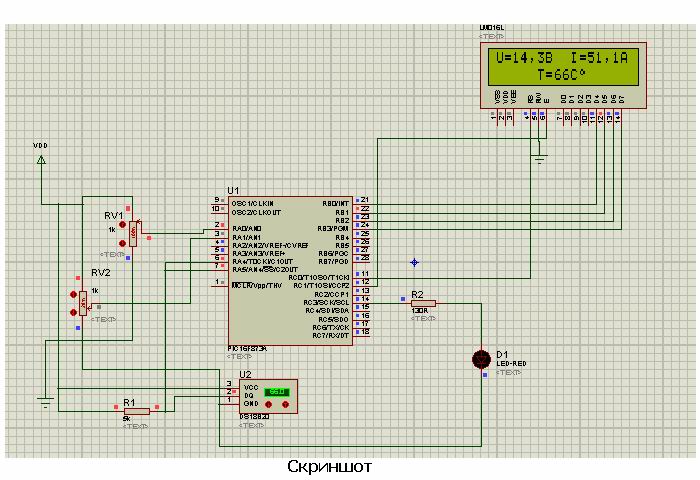Click the rightmost red button on DS18B20
This screenshot has height=480, width=700.
point(285,405)
